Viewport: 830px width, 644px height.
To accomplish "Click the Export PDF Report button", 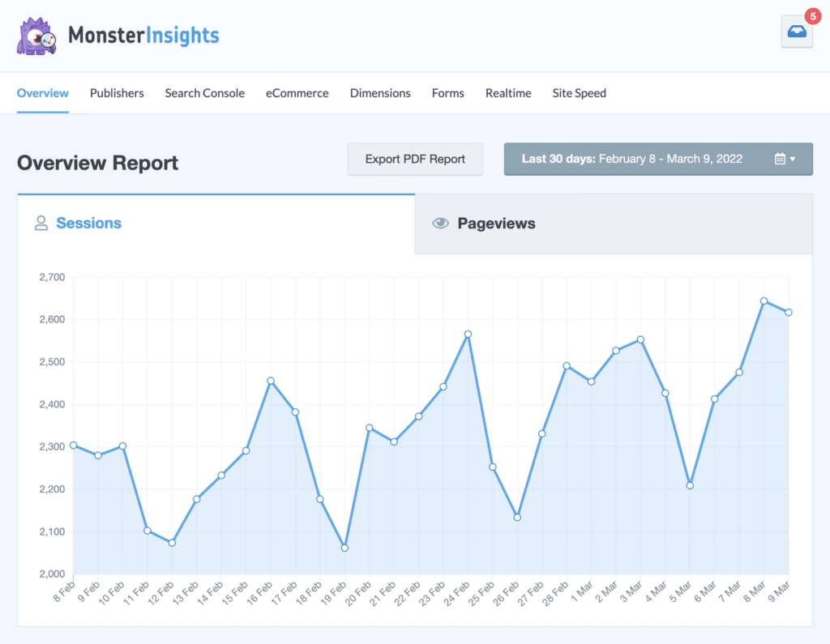I will coord(415,159).
